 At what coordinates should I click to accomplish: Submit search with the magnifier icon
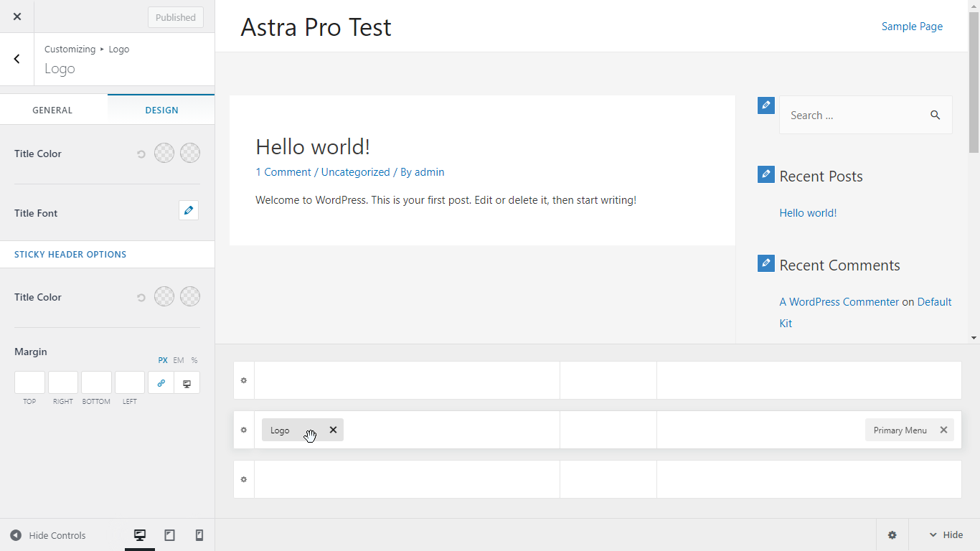click(x=935, y=115)
